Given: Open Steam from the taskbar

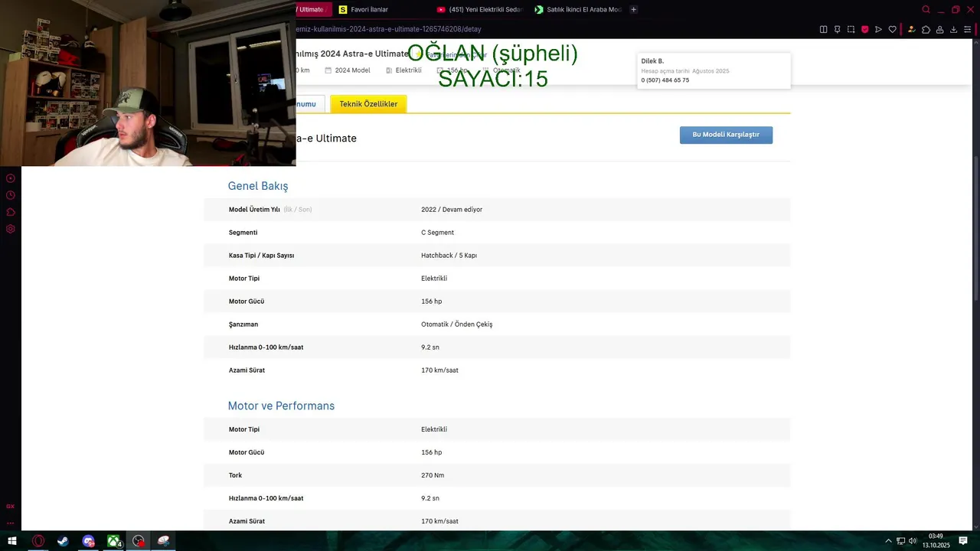Looking at the screenshot, I should click(x=63, y=541).
